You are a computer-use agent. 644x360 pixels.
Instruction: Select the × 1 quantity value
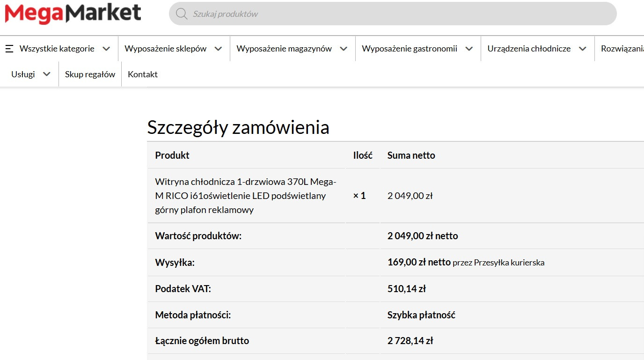pyautogui.click(x=359, y=196)
